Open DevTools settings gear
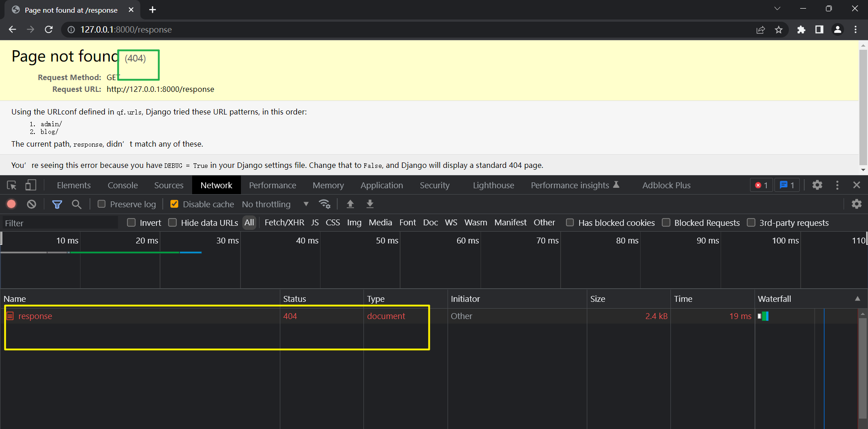 [817, 185]
